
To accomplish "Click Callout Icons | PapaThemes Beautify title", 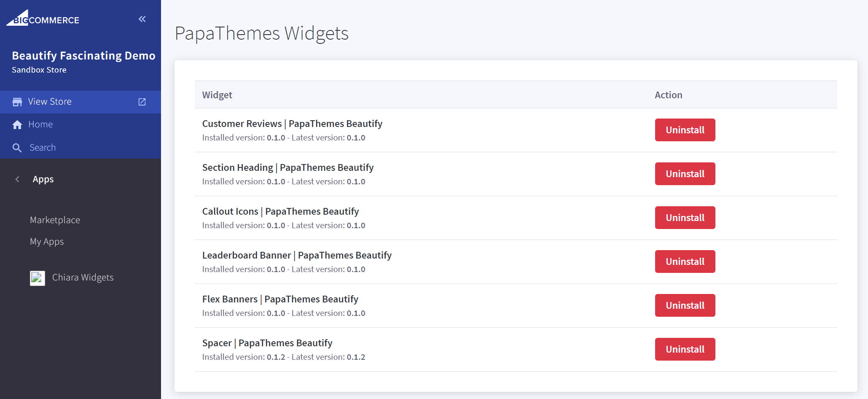I will 281,211.
